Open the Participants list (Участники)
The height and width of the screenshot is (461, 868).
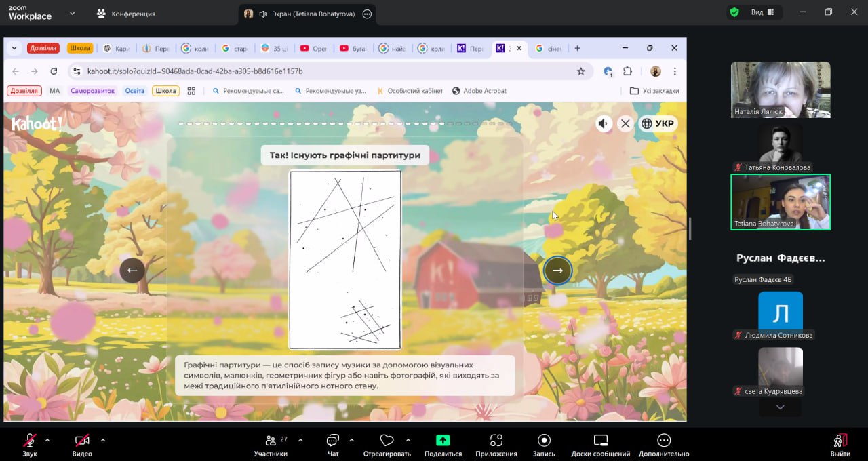click(271, 440)
